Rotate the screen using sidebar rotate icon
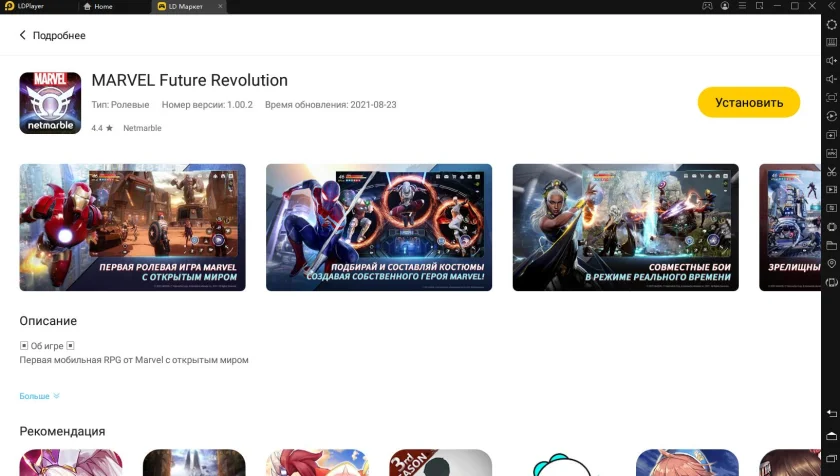Screen dimensions: 840x476 (831, 282)
